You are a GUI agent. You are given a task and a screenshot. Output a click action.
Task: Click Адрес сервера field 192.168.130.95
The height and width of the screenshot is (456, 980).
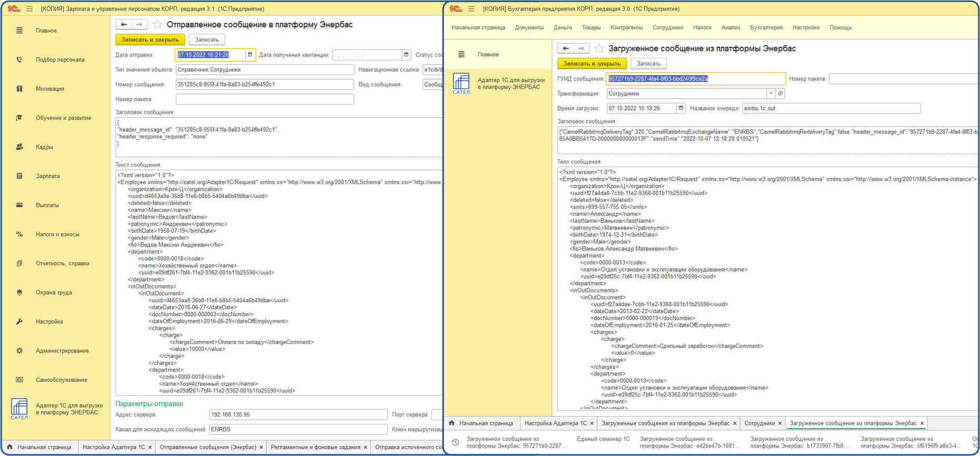pyautogui.click(x=298, y=414)
